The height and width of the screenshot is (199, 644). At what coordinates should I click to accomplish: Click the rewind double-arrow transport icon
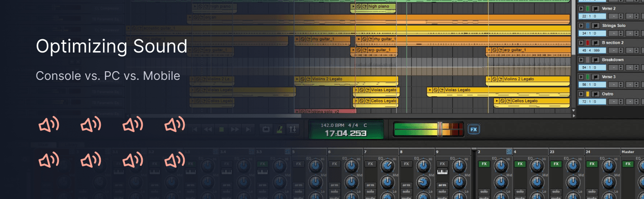[x=208, y=129]
